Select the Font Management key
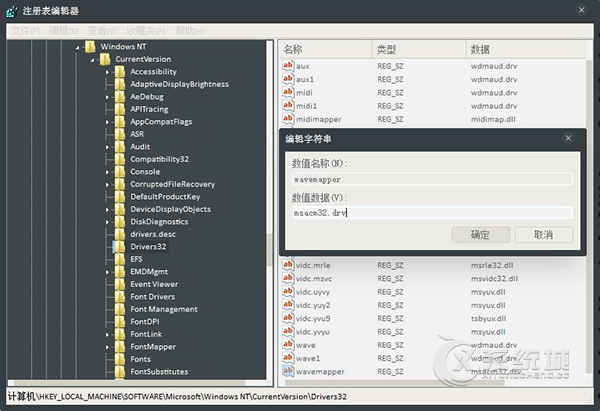Screen dimensions: 600x411 click(164, 309)
